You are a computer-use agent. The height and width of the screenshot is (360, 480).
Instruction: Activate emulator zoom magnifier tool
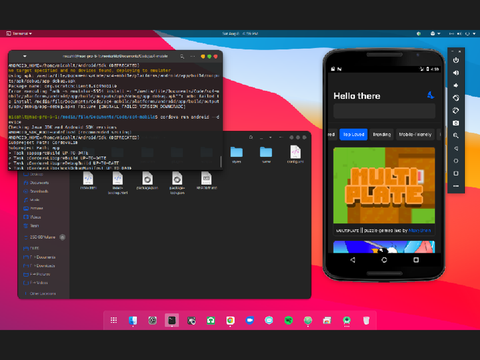tap(456, 136)
